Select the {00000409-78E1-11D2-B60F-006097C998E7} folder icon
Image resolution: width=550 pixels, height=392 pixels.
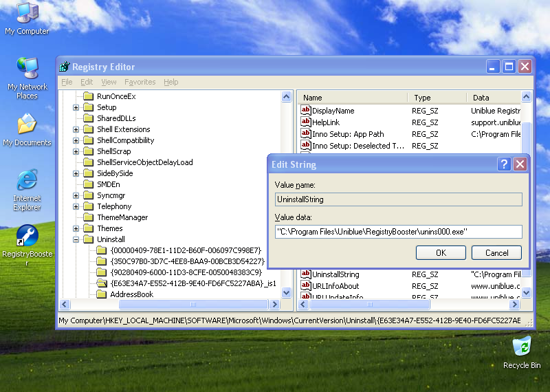click(102, 250)
